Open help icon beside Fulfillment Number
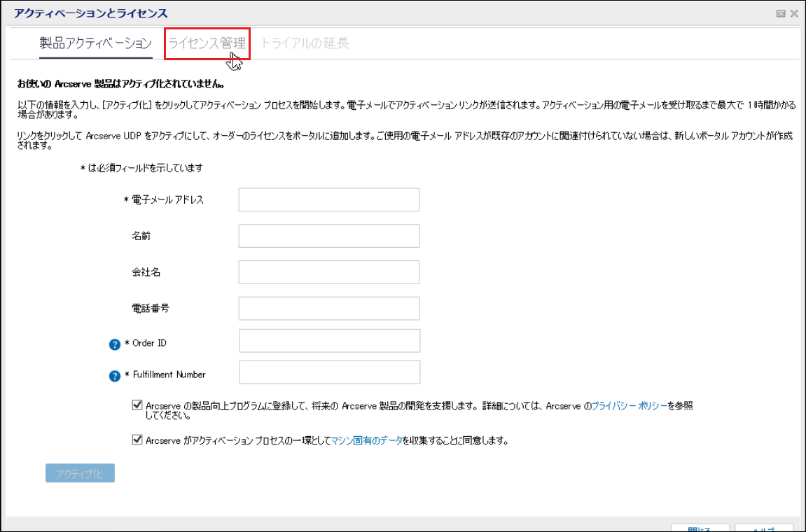 tap(115, 377)
